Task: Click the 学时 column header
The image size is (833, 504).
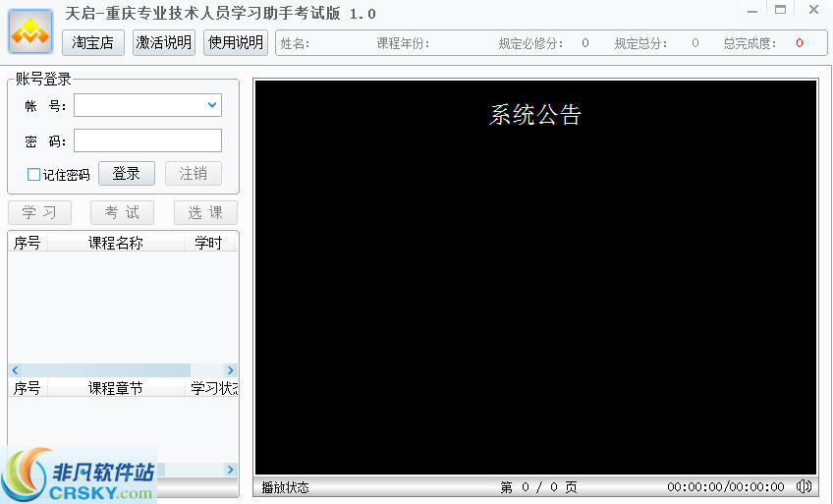Action: point(208,243)
